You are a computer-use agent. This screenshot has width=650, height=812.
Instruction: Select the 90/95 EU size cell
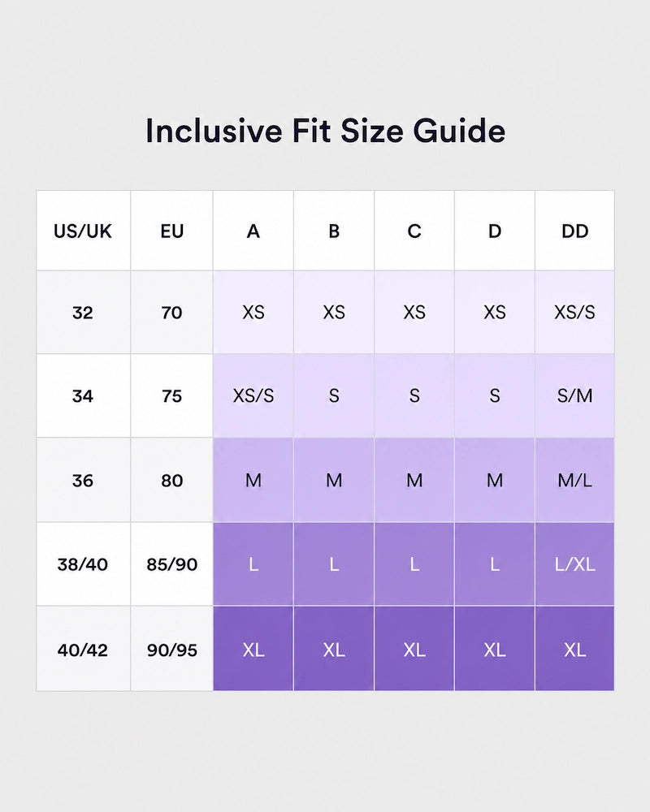[x=171, y=649]
